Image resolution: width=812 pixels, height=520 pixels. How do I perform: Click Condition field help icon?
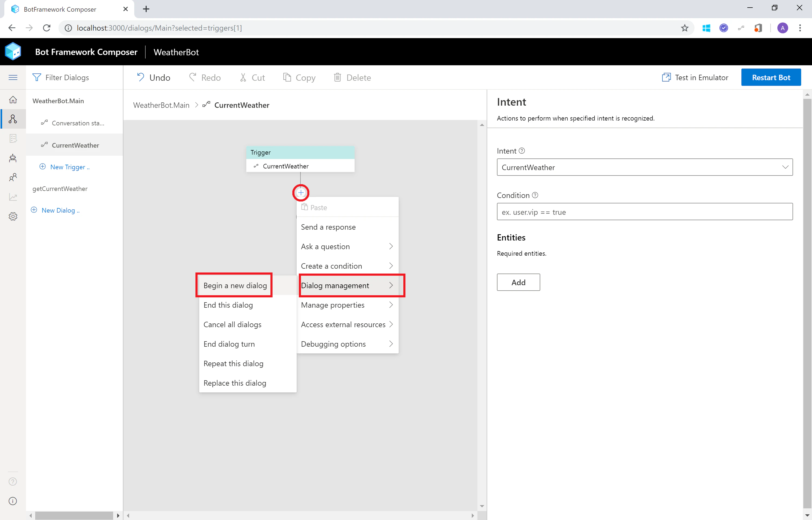pyautogui.click(x=535, y=195)
